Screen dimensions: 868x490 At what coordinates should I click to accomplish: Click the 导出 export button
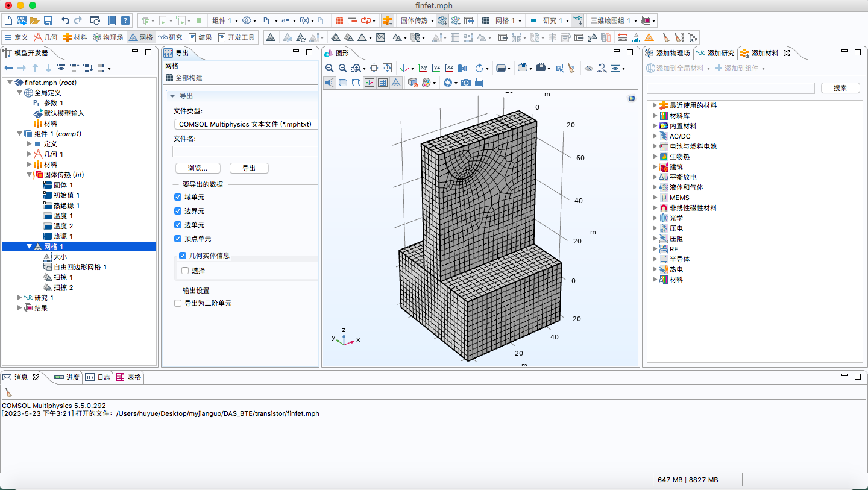click(x=248, y=168)
